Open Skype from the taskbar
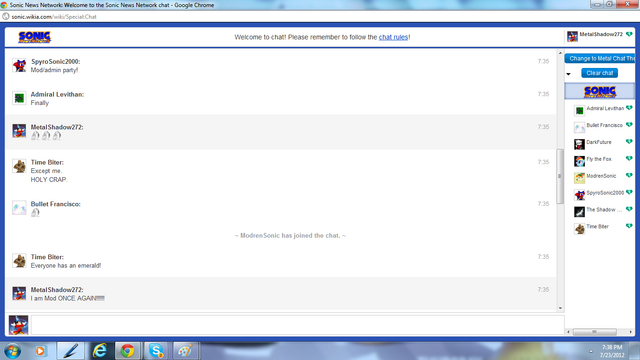The height and width of the screenshot is (360, 640). tap(156, 351)
